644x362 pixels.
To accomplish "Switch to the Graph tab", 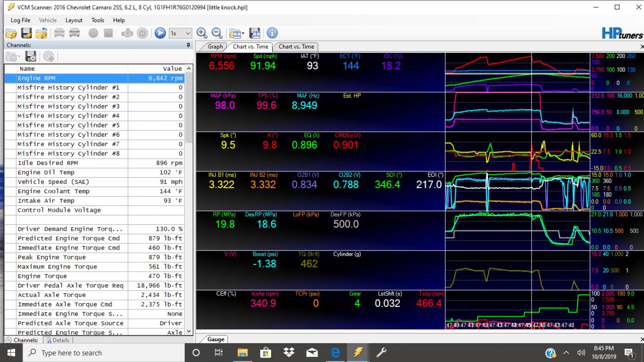I will click(x=215, y=47).
